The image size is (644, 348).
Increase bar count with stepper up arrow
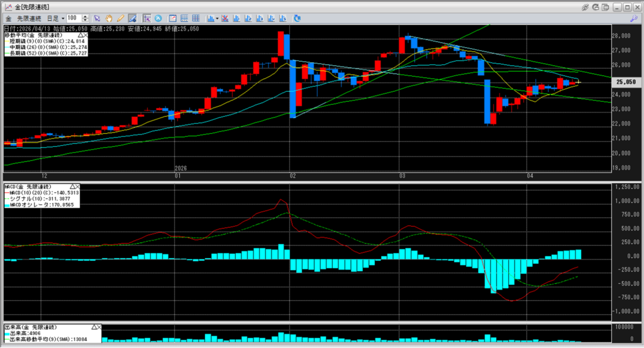pos(86,16)
